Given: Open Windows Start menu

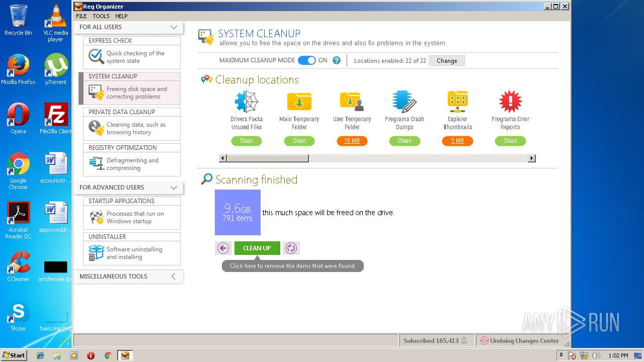Looking at the screenshot, I should pyautogui.click(x=14, y=355).
